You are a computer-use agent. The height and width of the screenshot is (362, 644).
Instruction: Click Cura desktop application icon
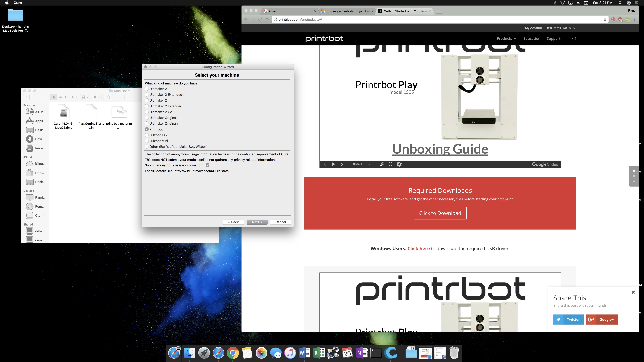[391, 353]
